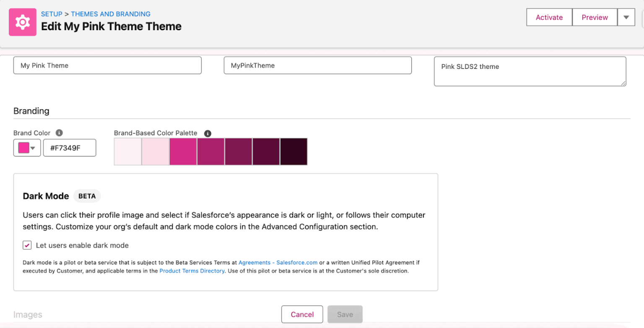The height and width of the screenshot is (328, 644).
Task: Click the Images section heading
Action: [x=28, y=315]
